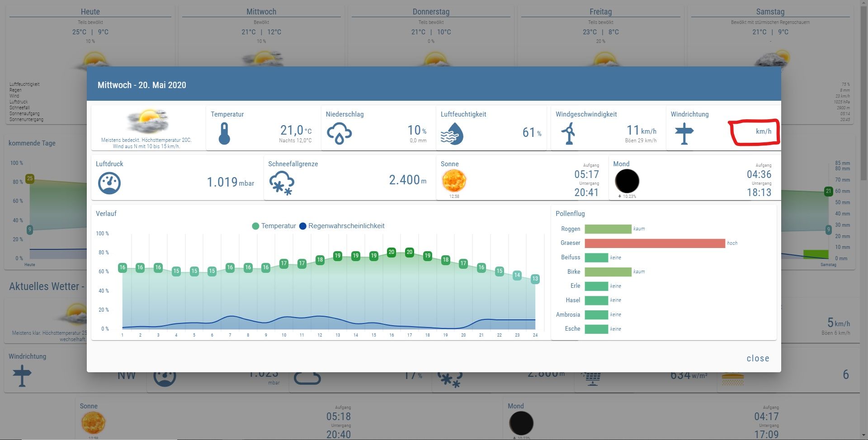Click the signpost icon in dialog Windrichtung card
This screenshot has width=868, height=440.
point(684,134)
